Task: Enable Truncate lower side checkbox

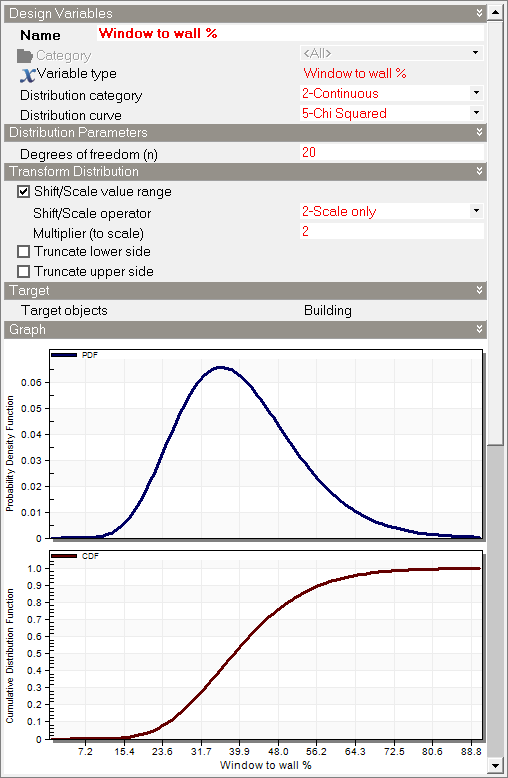Action: [x=23, y=252]
